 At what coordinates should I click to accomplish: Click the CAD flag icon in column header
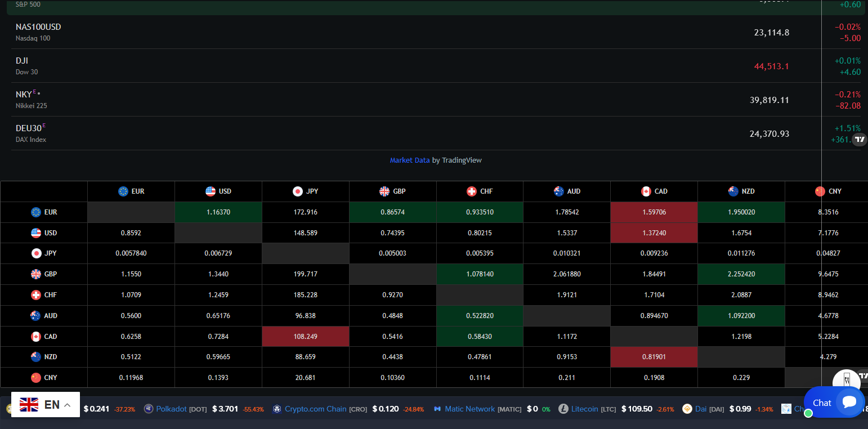tap(646, 191)
